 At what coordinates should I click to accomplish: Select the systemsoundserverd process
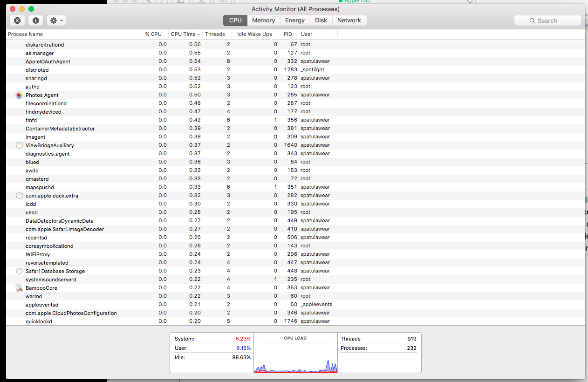[51, 280]
